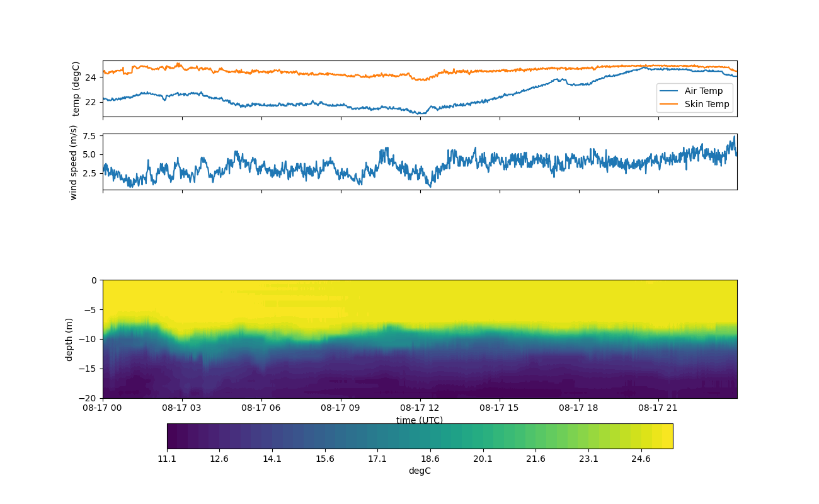Click the '08-17 21' time tick label
This screenshot has width=819, height=504.
[658, 408]
